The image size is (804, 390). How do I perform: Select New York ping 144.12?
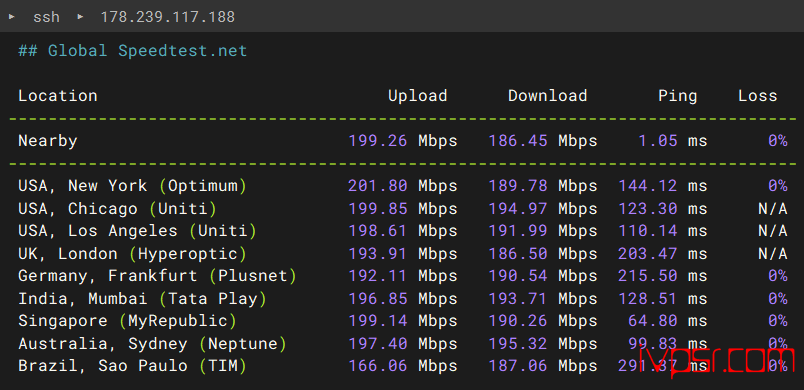click(648, 186)
